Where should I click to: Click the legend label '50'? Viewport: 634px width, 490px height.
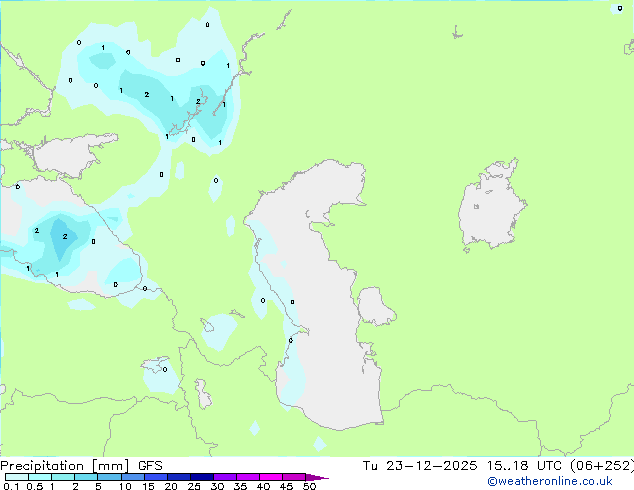tap(310, 486)
